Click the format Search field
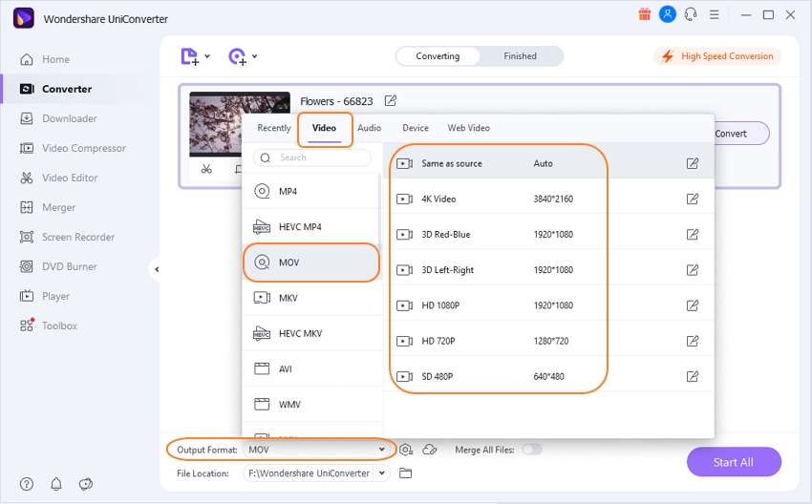 pos(312,157)
